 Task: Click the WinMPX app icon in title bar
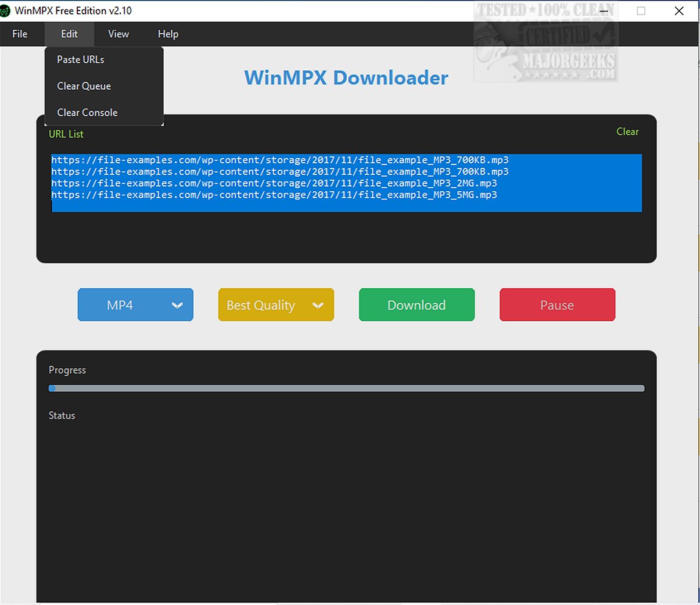pyautogui.click(x=5, y=10)
